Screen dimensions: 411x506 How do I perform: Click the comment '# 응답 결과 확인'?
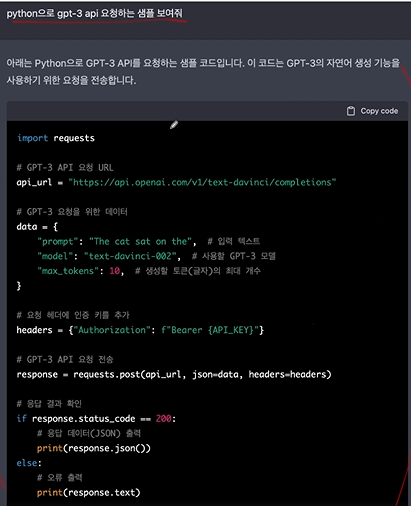click(x=49, y=404)
